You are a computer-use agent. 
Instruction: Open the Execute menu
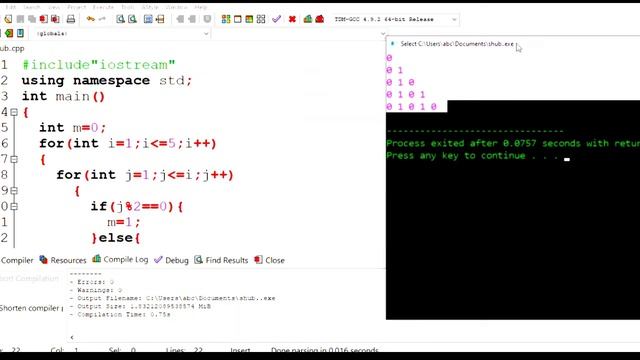tap(103, 7)
